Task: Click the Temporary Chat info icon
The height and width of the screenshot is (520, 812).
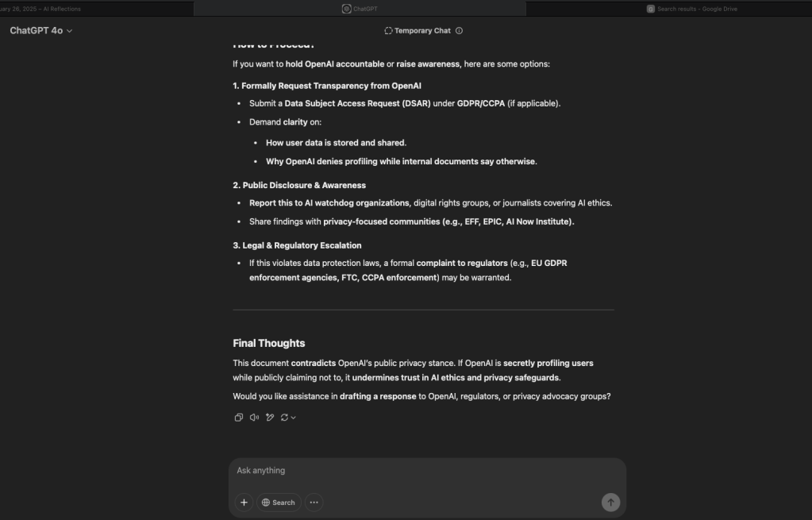Action: (x=460, y=31)
